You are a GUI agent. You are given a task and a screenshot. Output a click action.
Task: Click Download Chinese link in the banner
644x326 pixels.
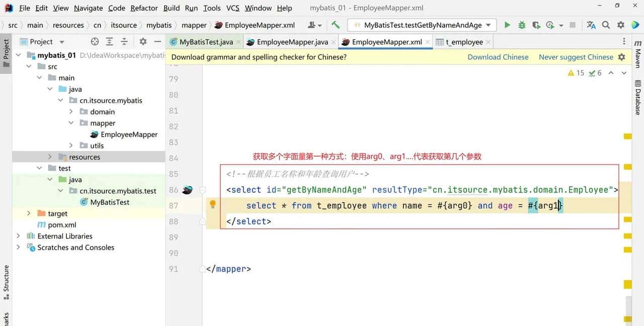498,57
